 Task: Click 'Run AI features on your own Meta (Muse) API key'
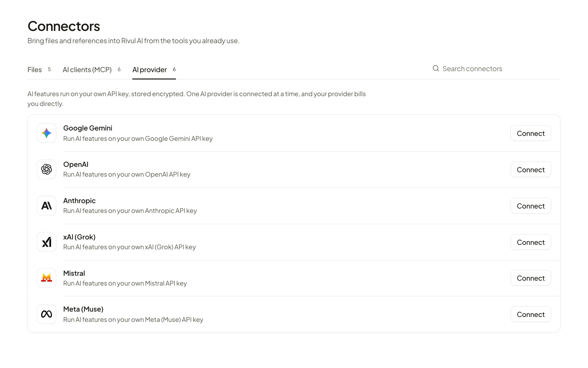pyautogui.click(x=133, y=320)
